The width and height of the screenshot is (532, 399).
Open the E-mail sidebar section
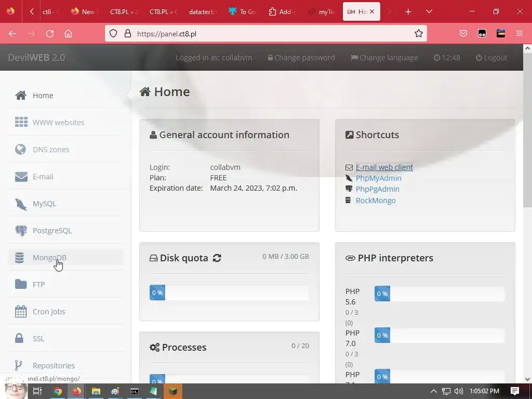point(66,177)
